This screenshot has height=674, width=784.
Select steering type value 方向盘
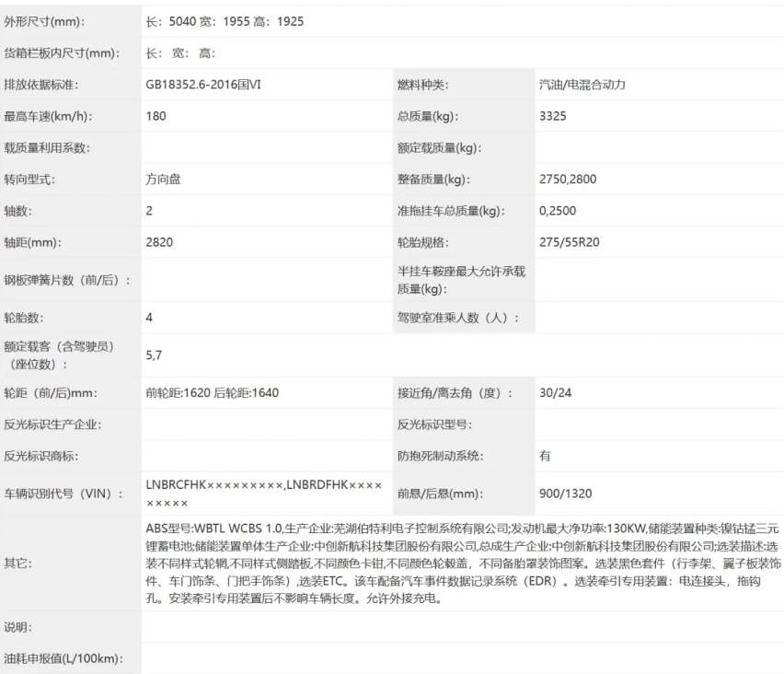[163, 180]
